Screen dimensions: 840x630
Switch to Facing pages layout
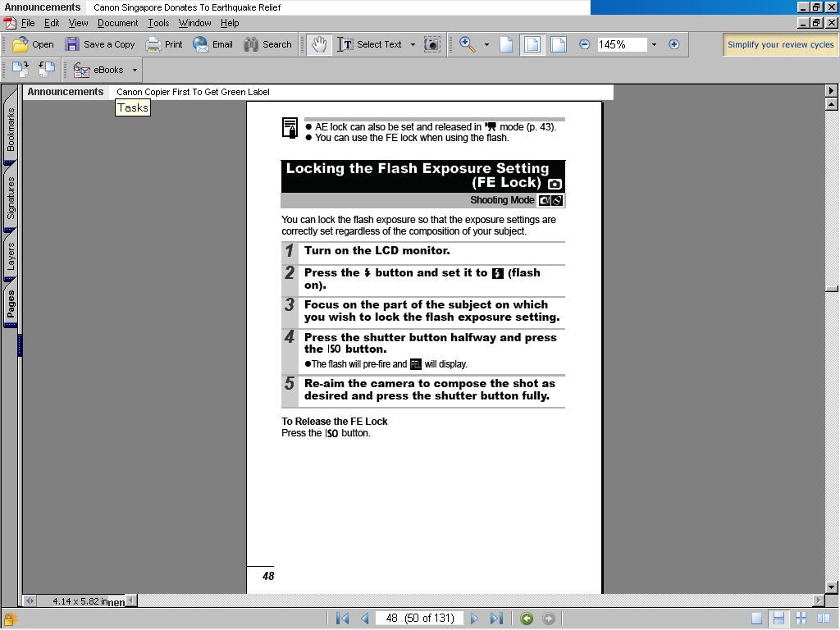pyautogui.click(x=823, y=619)
